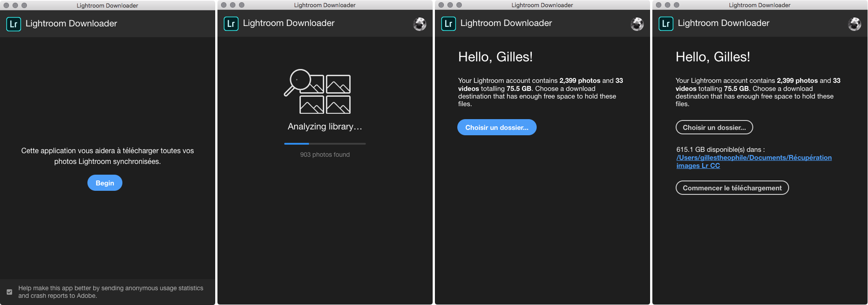
Task: Click the "Lightroom Downloader" header title beside Begin window's logo
Action: pyautogui.click(x=71, y=24)
